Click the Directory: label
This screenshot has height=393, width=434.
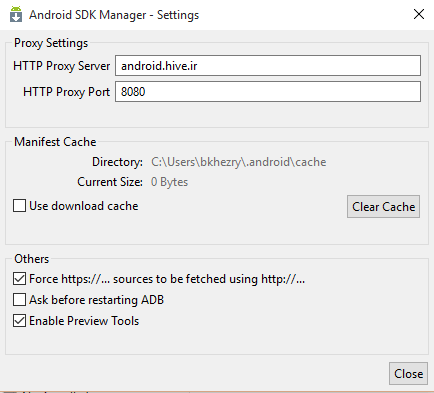[117, 162]
